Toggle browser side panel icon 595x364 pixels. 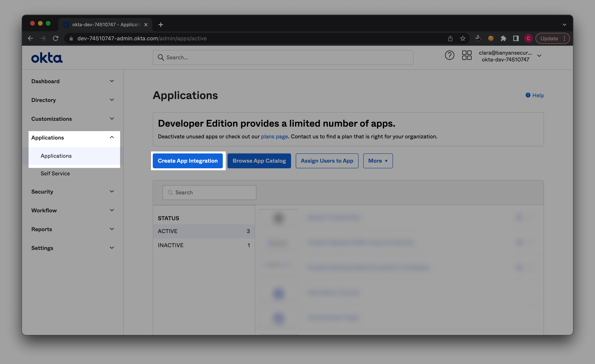point(516,38)
